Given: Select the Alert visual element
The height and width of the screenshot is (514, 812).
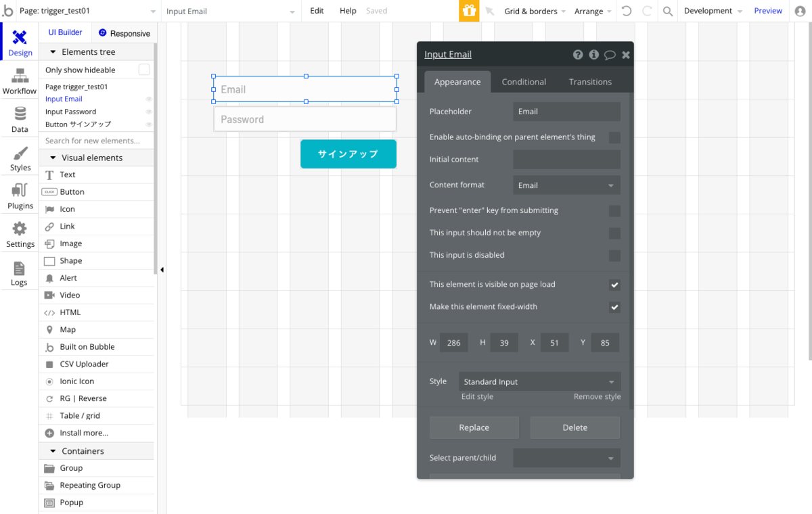Looking at the screenshot, I should (x=96, y=278).
